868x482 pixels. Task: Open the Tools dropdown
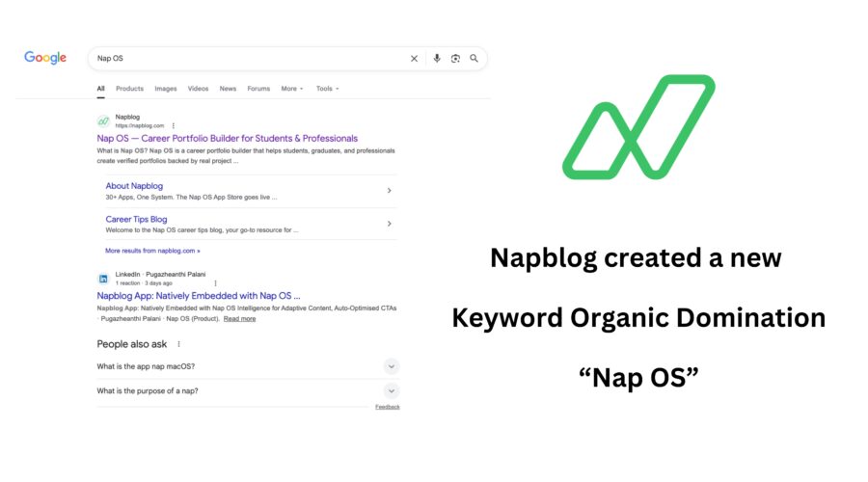[x=327, y=89]
